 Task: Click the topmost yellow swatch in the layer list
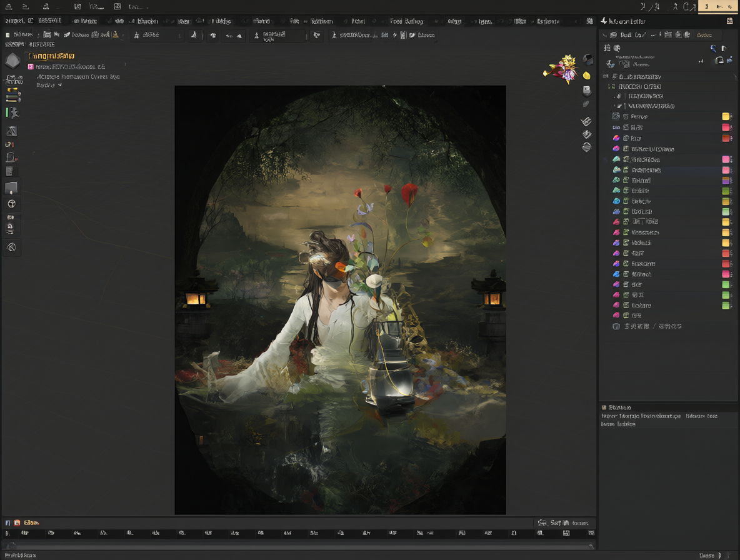coord(726,116)
